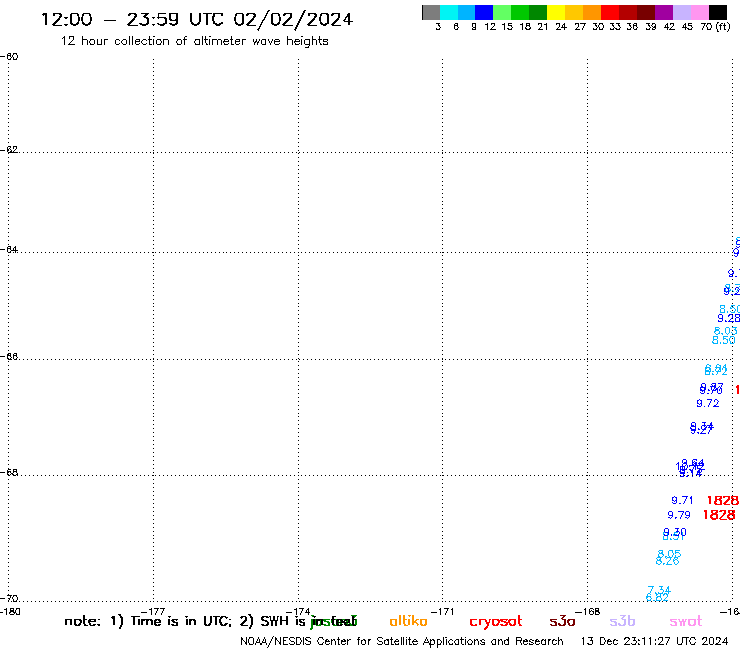The height and width of the screenshot is (650, 740).
Task: Click the 's3b' satellite legend label
Action: click(x=622, y=622)
